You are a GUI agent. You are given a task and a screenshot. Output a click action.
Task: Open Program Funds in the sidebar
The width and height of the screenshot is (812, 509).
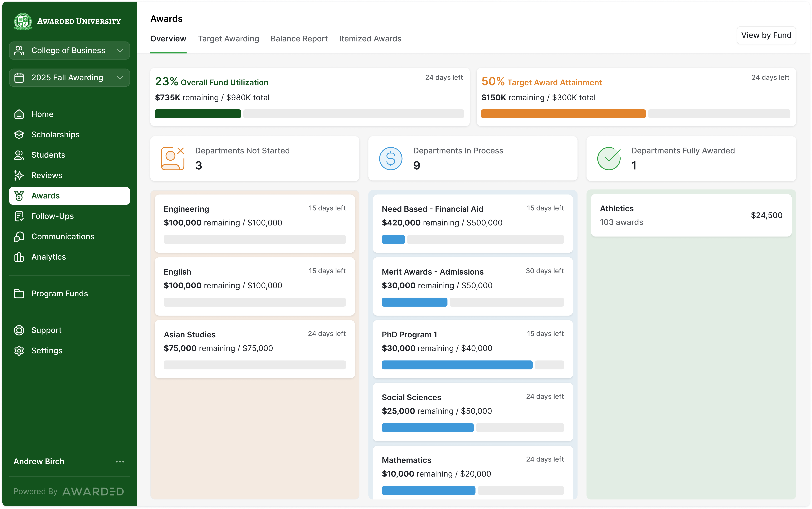(x=69, y=294)
